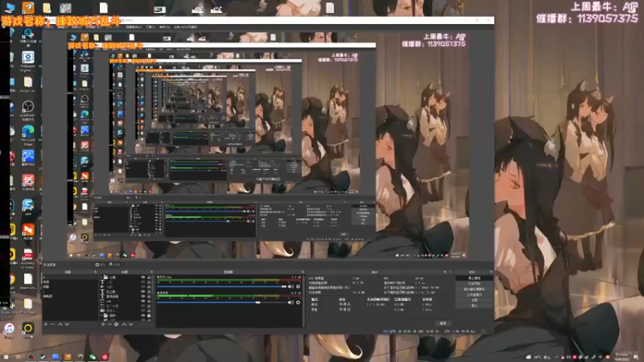Move source down in the Sources panel

(131, 324)
